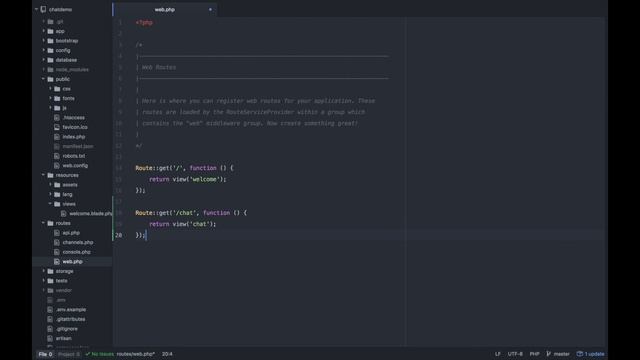Click the git branch icon beside master

click(548, 354)
